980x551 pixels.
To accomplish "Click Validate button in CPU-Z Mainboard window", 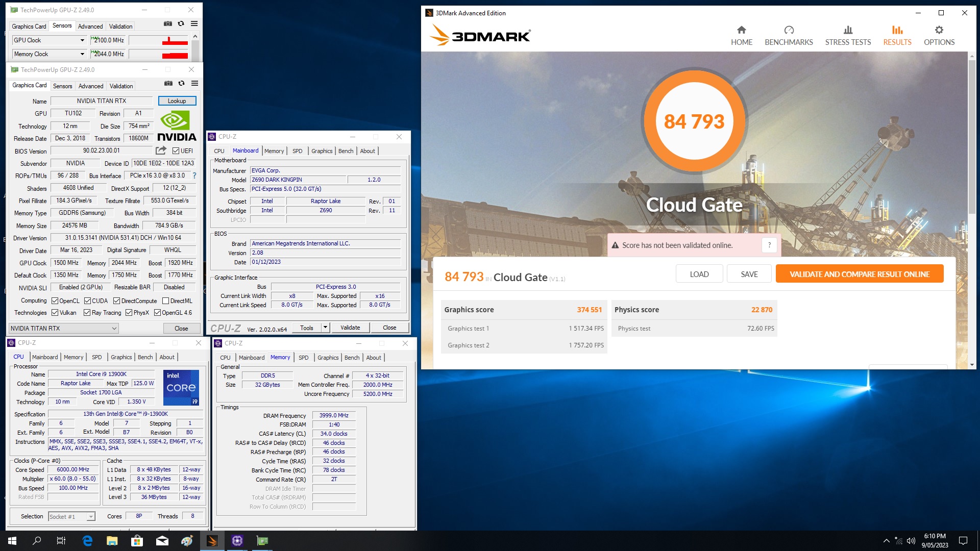I will point(350,328).
